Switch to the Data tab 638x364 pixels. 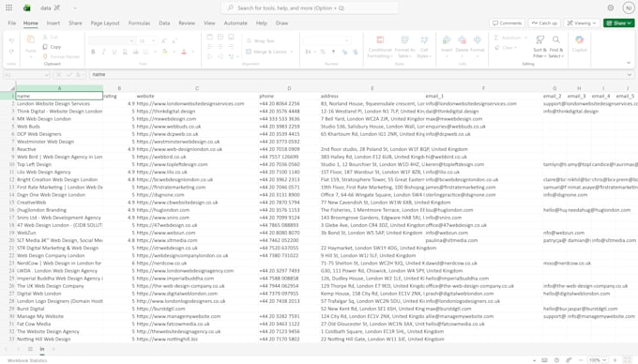(164, 23)
